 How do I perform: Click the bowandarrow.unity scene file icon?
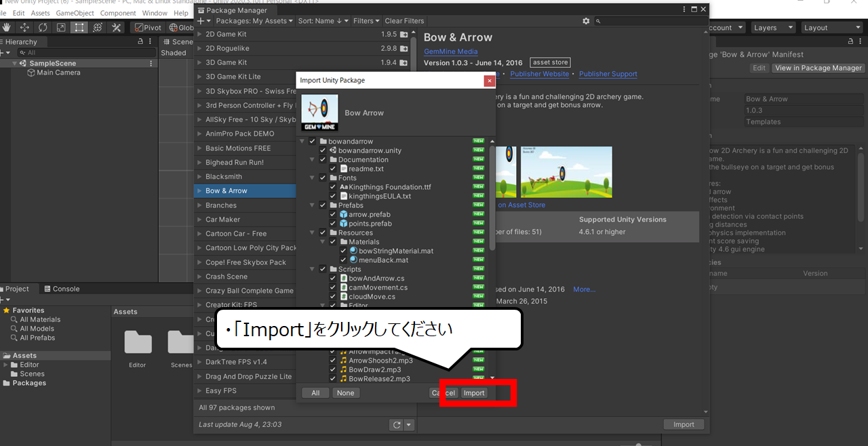pyautogui.click(x=333, y=150)
